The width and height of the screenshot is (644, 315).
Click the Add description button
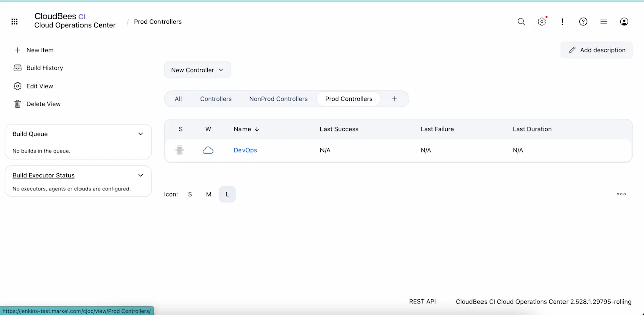tap(597, 50)
